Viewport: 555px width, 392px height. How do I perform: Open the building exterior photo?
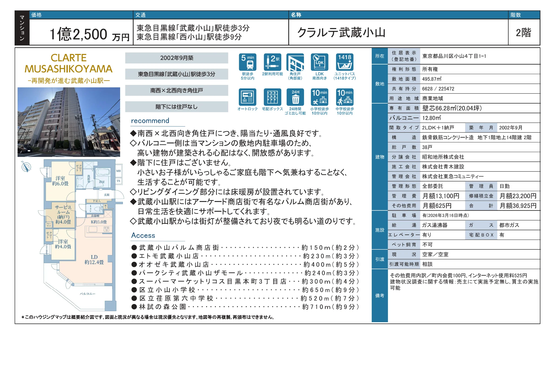[x=69, y=122]
